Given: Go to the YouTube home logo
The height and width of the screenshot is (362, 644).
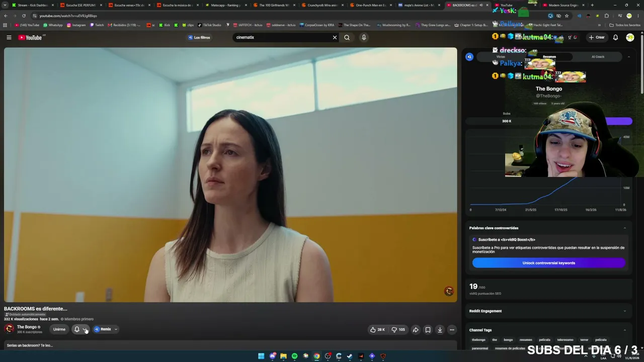Looking at the screenshot, I should (x=30, y=37).
